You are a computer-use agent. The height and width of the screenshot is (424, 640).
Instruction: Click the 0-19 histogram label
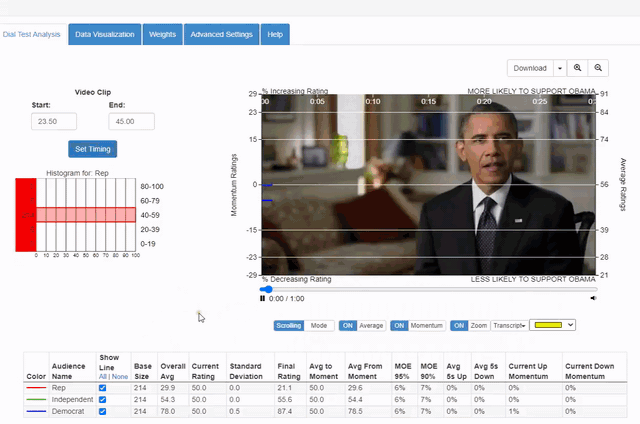[148, 244]
